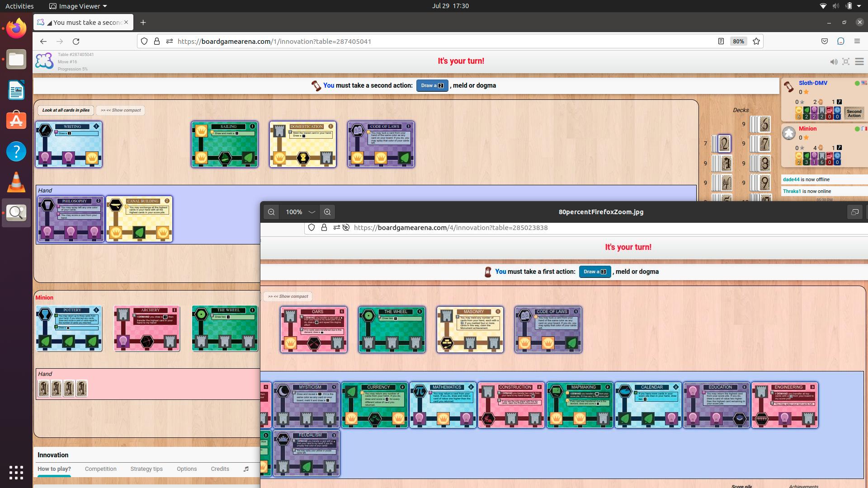Toggle Show compact board view
The image size is (868, 488).
[x=121, y=110]
